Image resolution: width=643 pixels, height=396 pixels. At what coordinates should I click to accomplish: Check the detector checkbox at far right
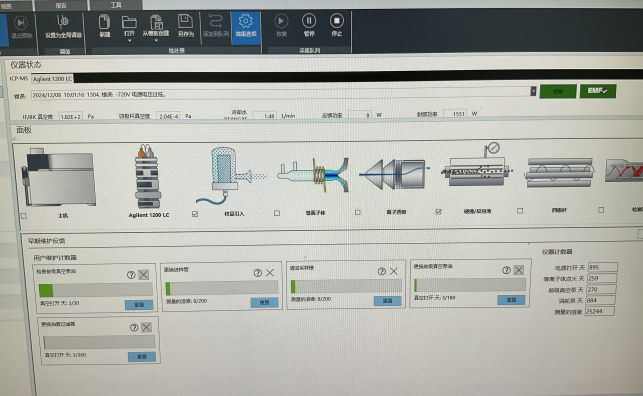pyautogui.click(x=601, y=210)
